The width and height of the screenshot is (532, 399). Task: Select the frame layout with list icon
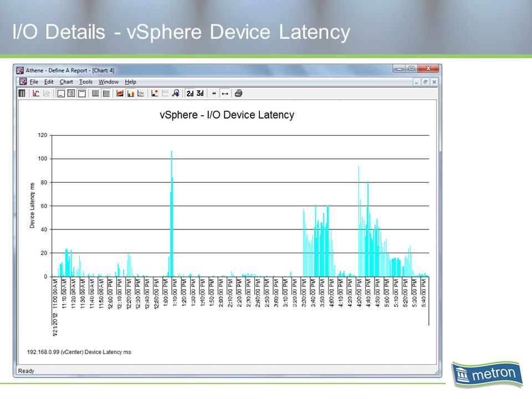tap(71, 93)
